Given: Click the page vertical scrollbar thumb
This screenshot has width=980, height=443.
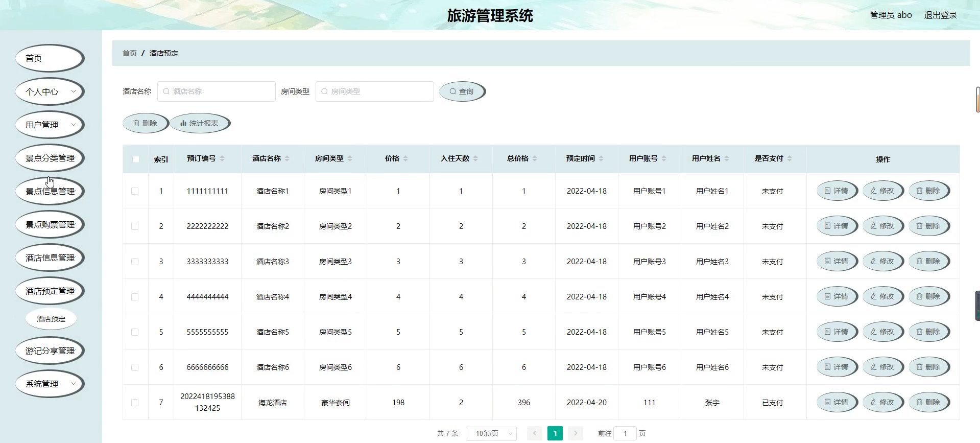Looking at the screenshot, I should pos(977,100).
